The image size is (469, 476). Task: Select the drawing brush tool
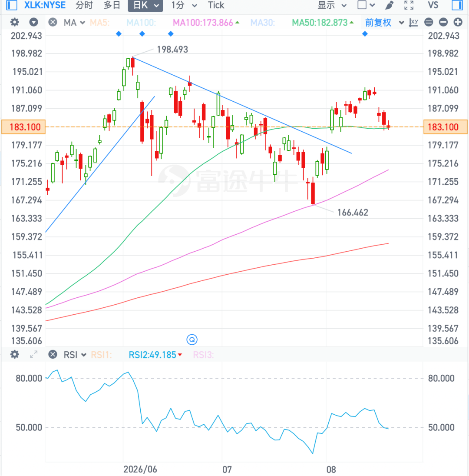click(x=389, y=5)
